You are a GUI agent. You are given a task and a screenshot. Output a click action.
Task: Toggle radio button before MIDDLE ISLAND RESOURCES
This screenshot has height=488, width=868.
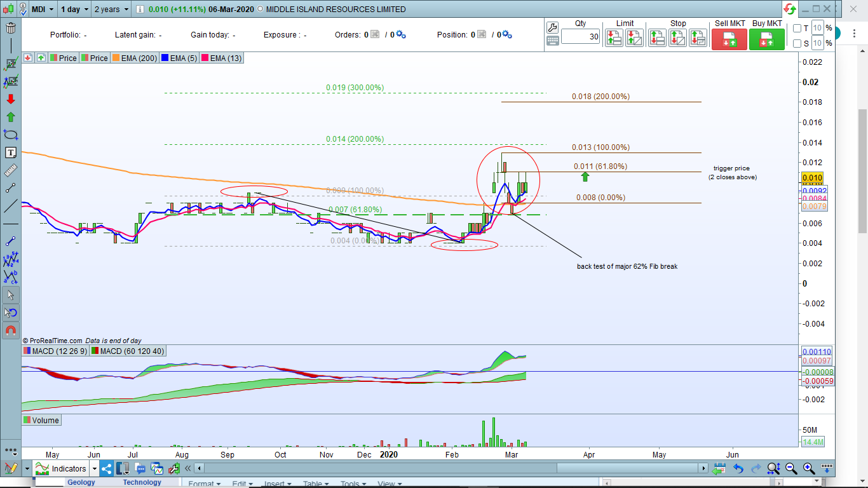(x=260, y=10)
